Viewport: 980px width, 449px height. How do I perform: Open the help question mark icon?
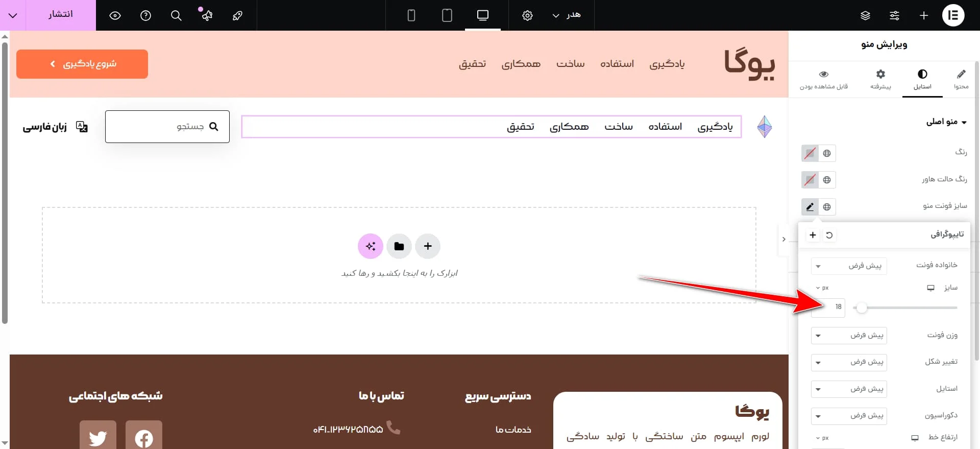[145, 15]
